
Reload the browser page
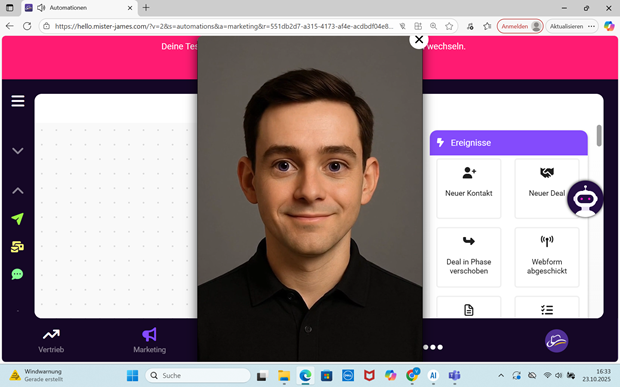(27, 26)
